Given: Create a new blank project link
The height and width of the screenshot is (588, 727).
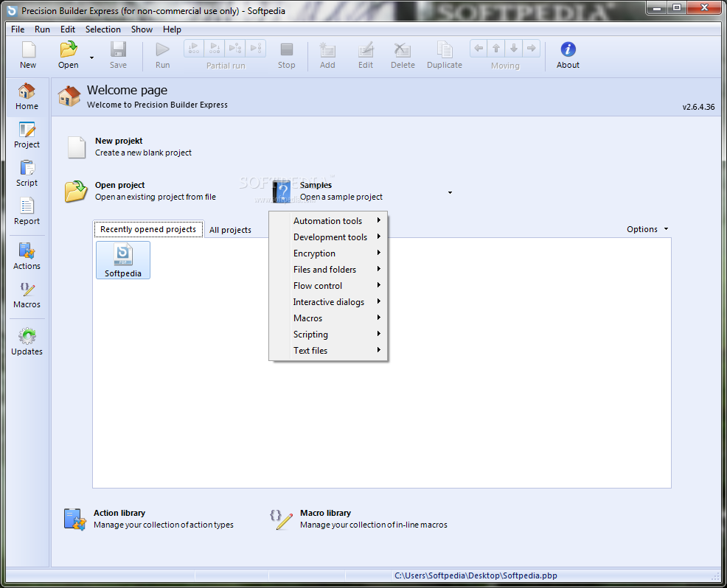Looking at the screenshot, I should [x=130, y=147].
